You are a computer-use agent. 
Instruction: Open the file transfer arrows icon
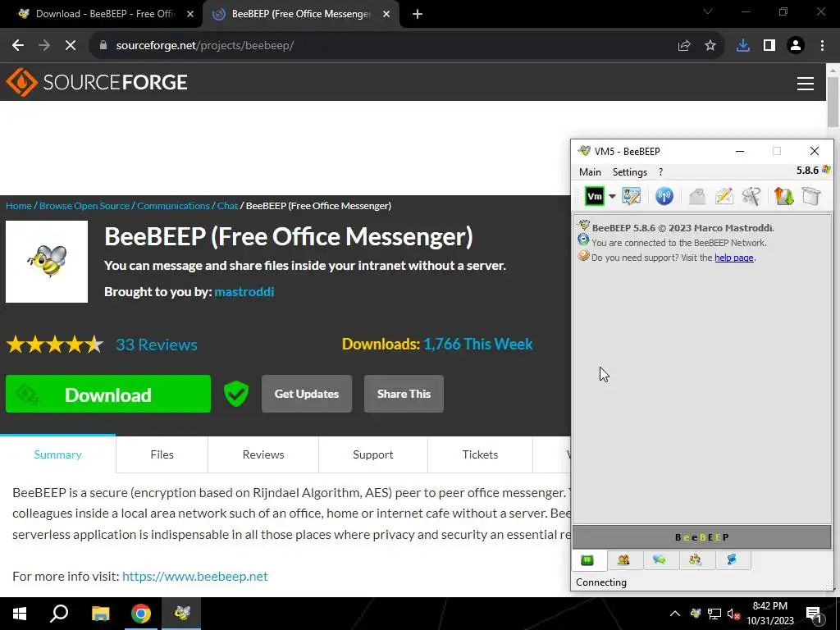(783, 196)
